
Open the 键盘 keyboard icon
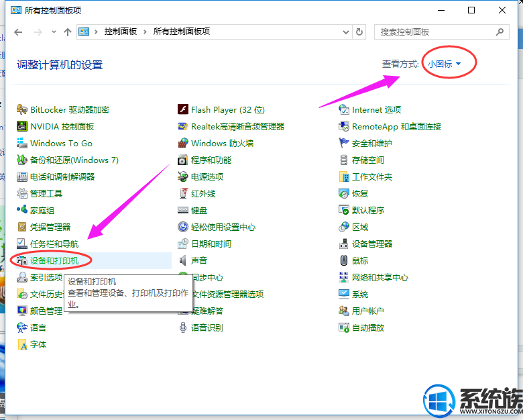tap(183, 210)
